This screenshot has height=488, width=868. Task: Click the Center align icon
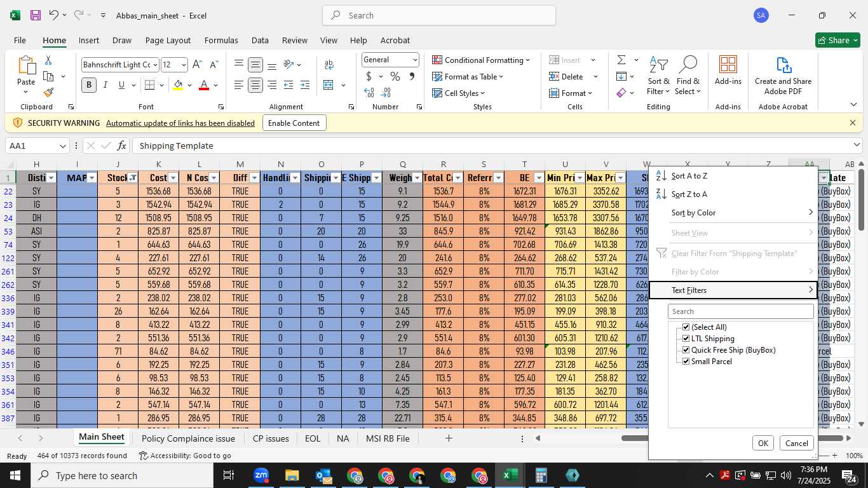255,85
